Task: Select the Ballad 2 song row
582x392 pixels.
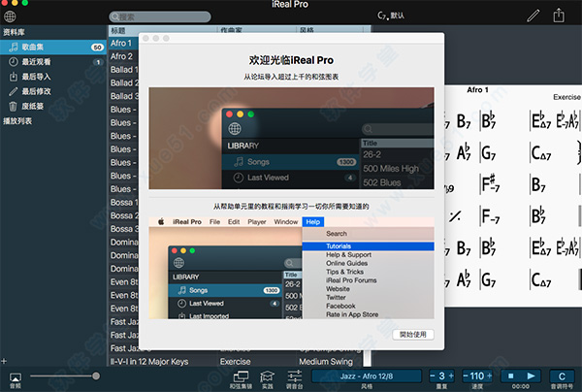Action: tap(123, 83)
